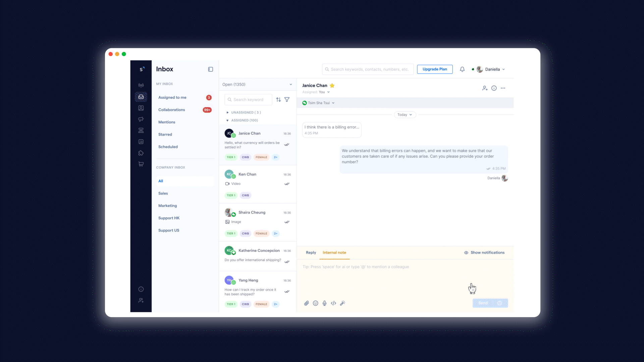The height and width of the screenshot is (362, 644).
Task: Click Send button in message composer
Action: (x=483, y=303)
